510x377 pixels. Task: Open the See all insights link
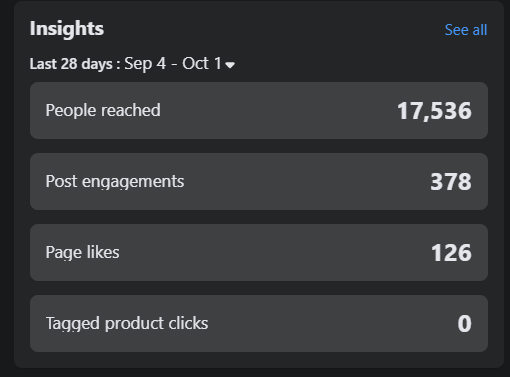[x=466, y=30]
